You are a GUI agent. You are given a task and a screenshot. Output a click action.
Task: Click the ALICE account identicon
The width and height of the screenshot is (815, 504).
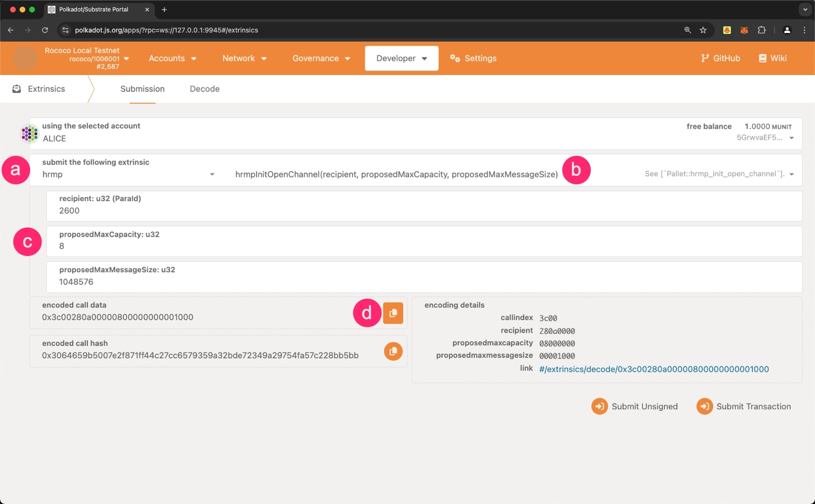tap(30, 133)
